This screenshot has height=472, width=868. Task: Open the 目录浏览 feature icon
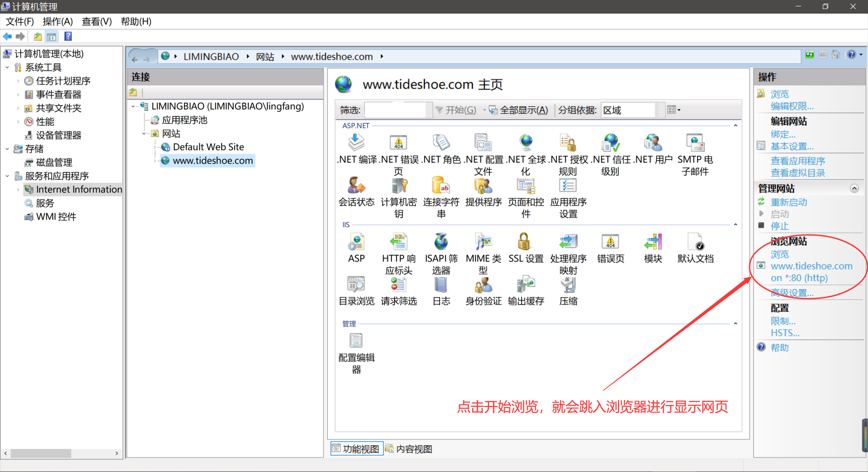(x=356, y=285)
